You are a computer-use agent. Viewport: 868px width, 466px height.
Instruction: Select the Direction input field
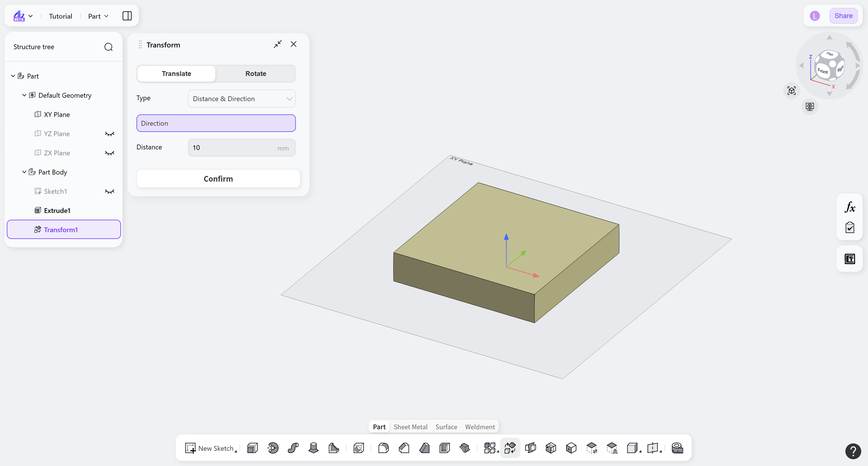216,123
